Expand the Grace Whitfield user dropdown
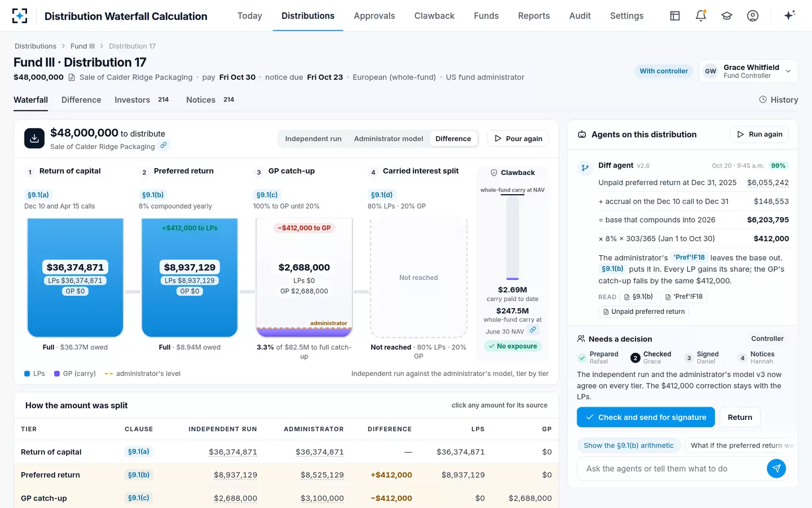 click(x=748, y=71)
